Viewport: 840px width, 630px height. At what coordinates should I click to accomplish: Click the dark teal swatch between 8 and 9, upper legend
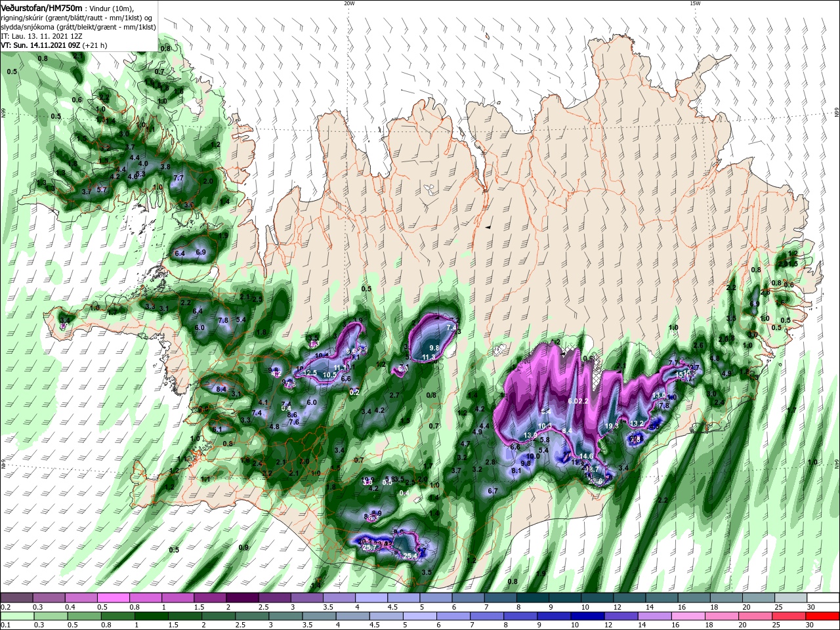(533, 597)
